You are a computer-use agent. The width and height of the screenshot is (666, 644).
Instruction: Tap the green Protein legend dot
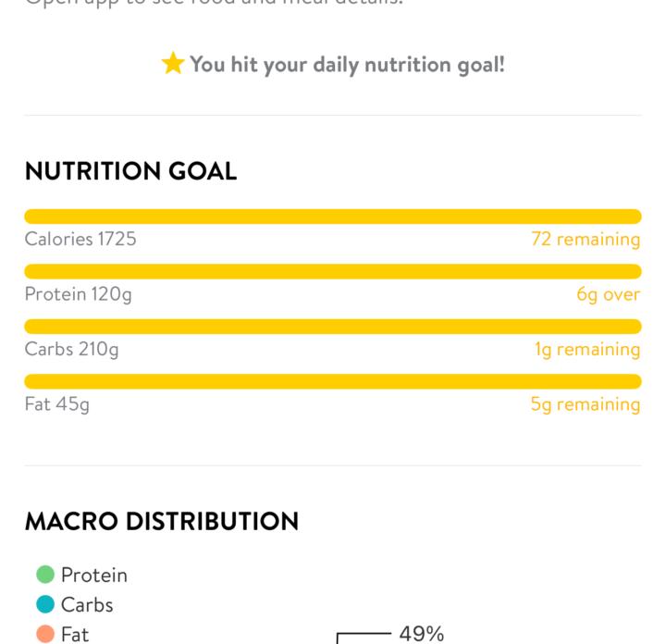click(45, 575)
